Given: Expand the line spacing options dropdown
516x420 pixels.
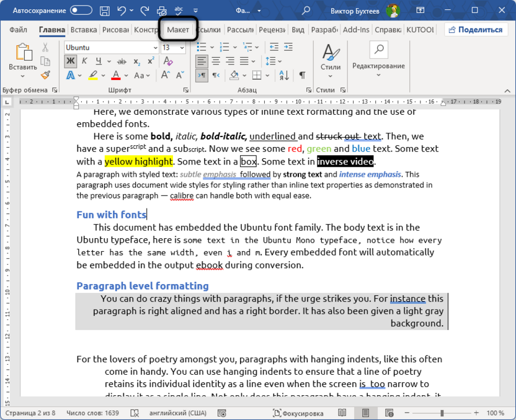Looking at the screenshot, I should coord(280,60).
